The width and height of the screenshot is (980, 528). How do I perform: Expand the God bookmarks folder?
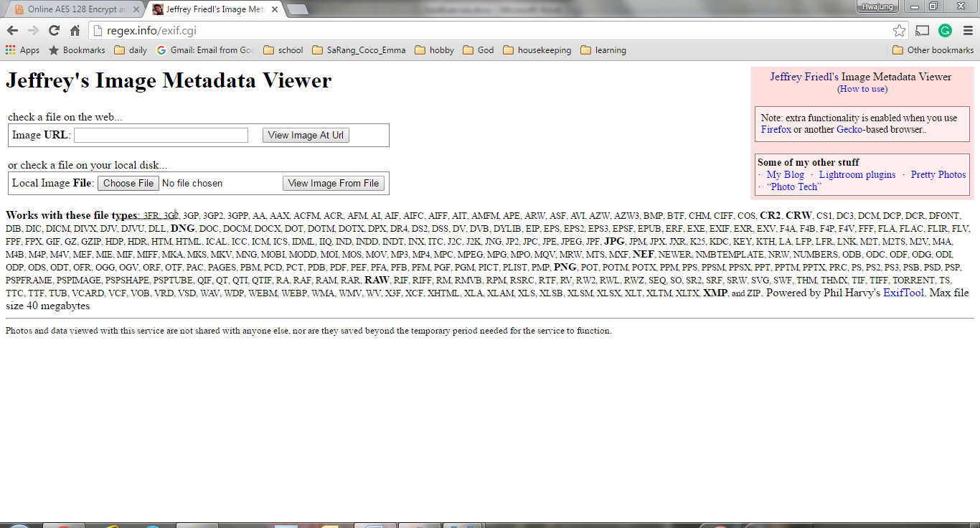479,50
